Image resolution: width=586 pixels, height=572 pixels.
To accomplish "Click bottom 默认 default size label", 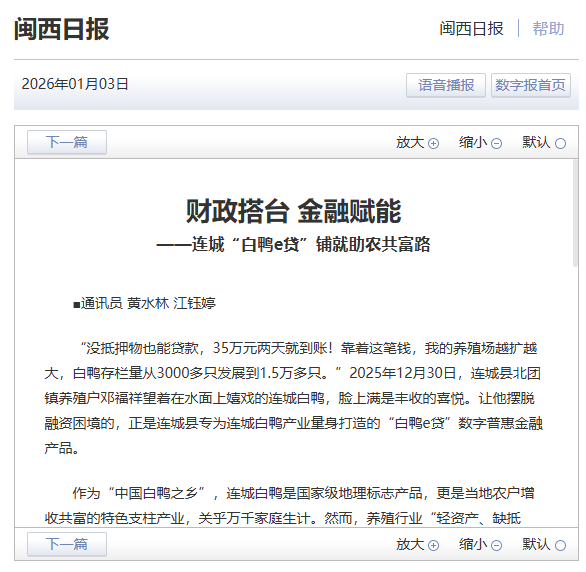I will pos(536,544).
